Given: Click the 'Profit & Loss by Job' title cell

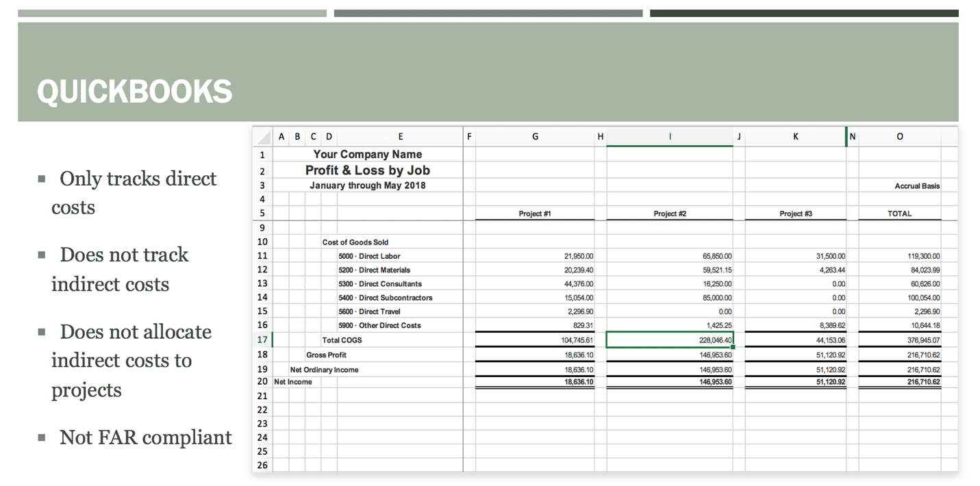Looking at the screenshot, I should (x=368, y=170).
